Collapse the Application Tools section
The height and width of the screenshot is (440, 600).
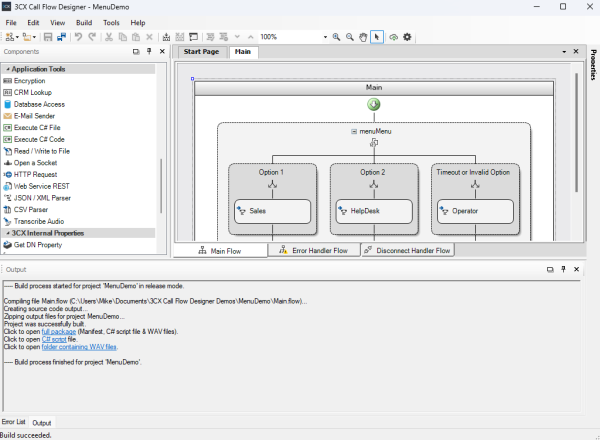click(x=8, y=69)
